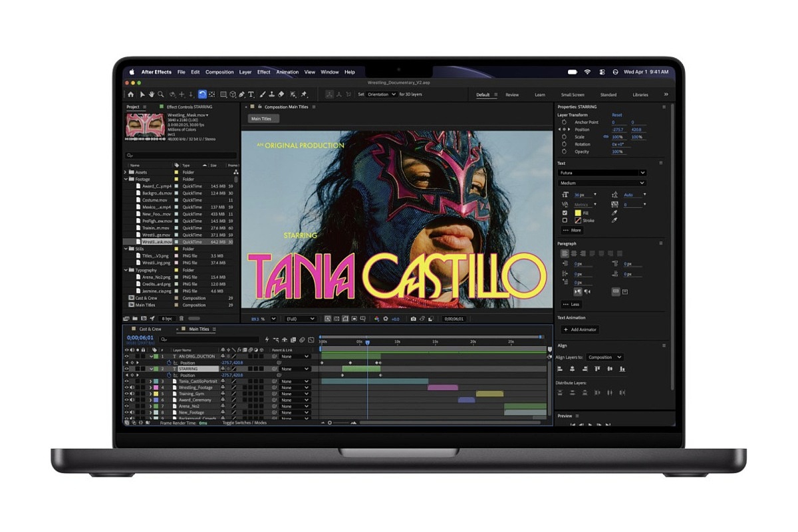The height and width of the screenshot is (532, 798).
Task: Enable the Fill checkbox
Action: coord(565,213)
